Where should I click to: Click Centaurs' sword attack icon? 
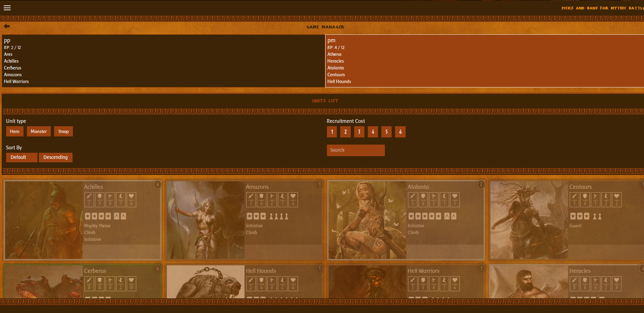pos(574,200)
